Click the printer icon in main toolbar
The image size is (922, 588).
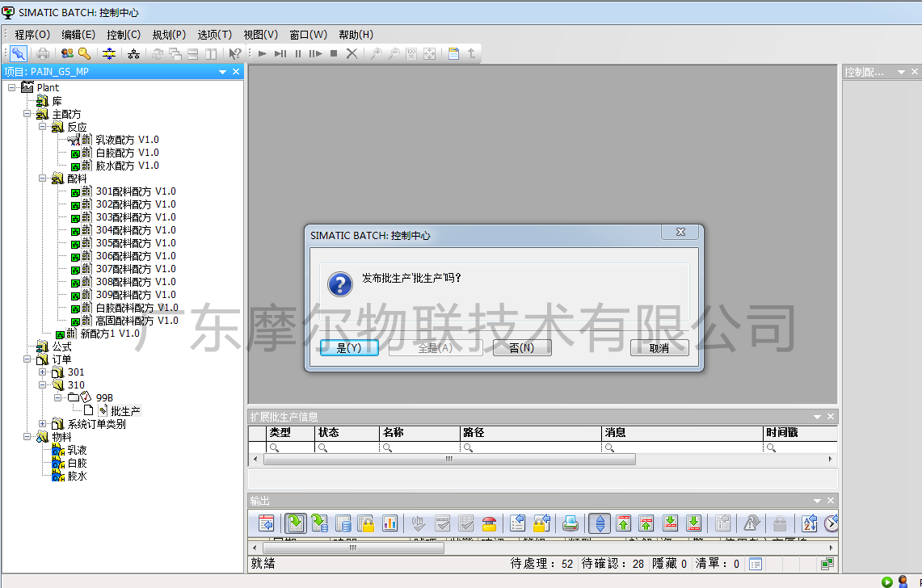(42, 53)
